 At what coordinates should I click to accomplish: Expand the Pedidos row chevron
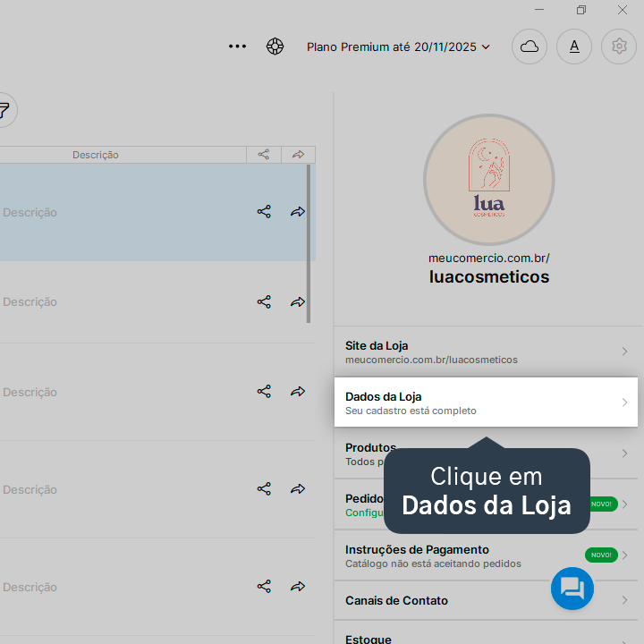624,504
